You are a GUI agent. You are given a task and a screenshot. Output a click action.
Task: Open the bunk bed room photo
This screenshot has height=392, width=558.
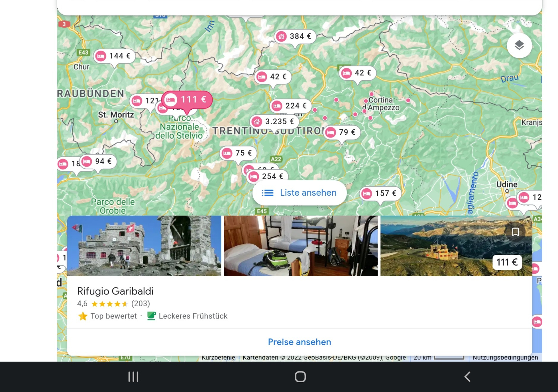point(301,246)
